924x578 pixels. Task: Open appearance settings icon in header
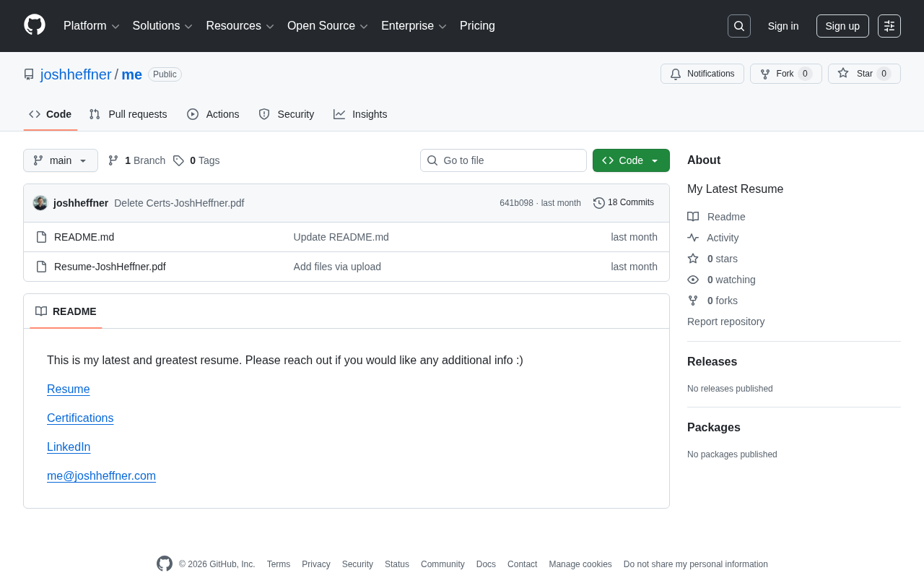point(889,26)
